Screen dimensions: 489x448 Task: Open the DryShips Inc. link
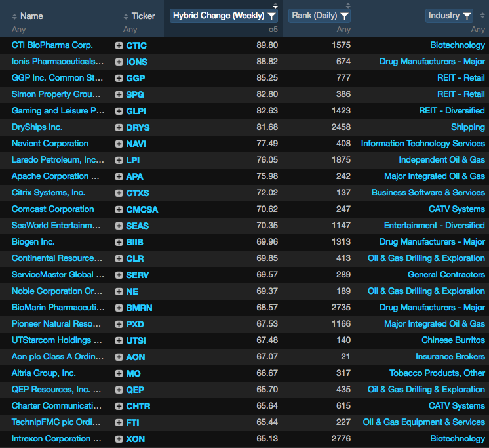pyautogui.click(x=37, y=127)
